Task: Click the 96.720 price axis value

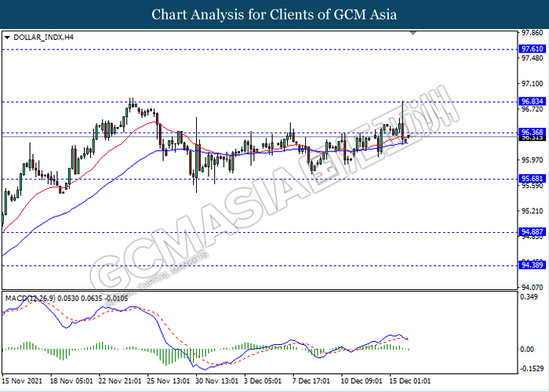Action: click(x=532, y=110)
